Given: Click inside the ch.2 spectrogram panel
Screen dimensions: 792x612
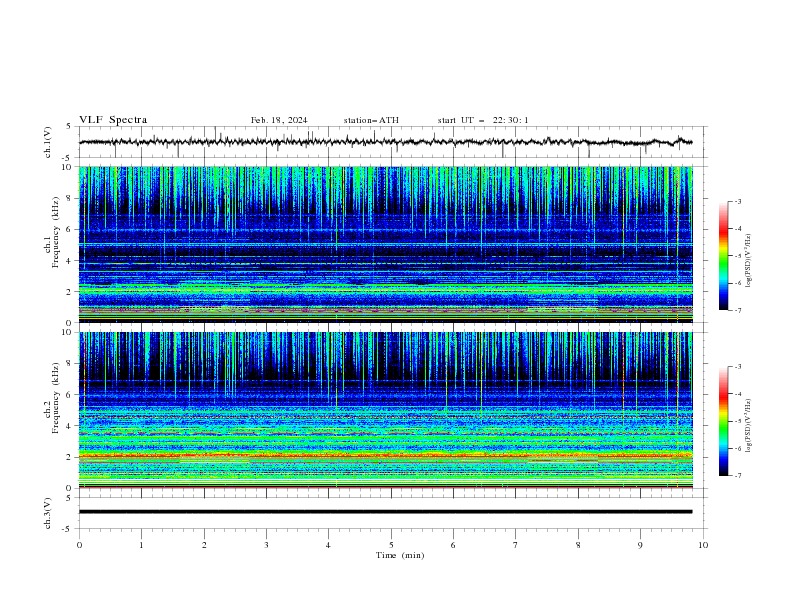Looking at the screenshot, I should click(385, 410).
